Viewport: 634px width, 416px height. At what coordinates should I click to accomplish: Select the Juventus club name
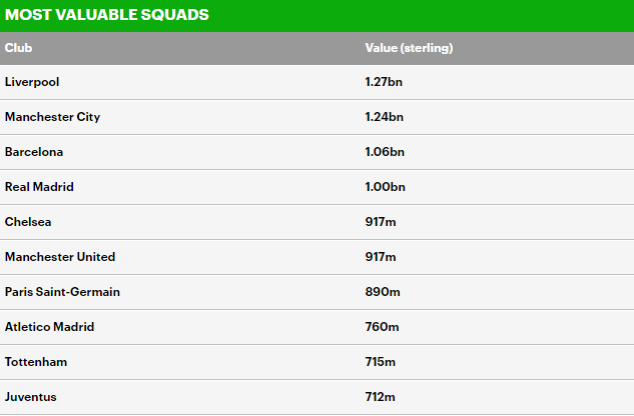pyautogui.click(x=31, y=397)
